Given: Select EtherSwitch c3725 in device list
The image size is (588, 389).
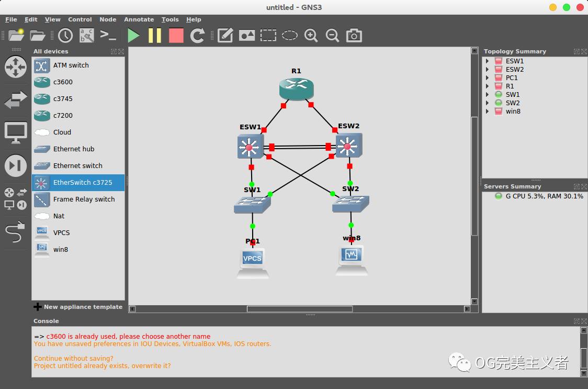Looking at the screenshot, I should (x=78, y=183).
